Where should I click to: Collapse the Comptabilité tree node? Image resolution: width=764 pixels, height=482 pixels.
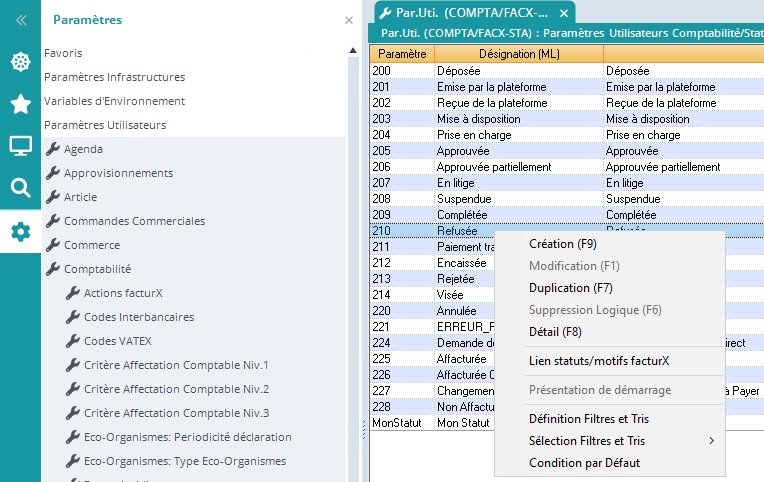pyautogui.click(x=97, y=269)
